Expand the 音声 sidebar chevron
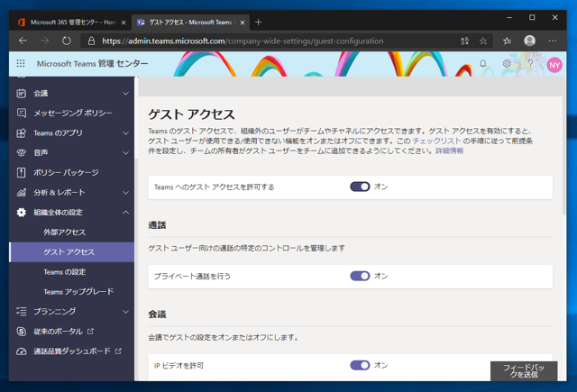Viewport: 577px width, 392px height. [125, 152]
